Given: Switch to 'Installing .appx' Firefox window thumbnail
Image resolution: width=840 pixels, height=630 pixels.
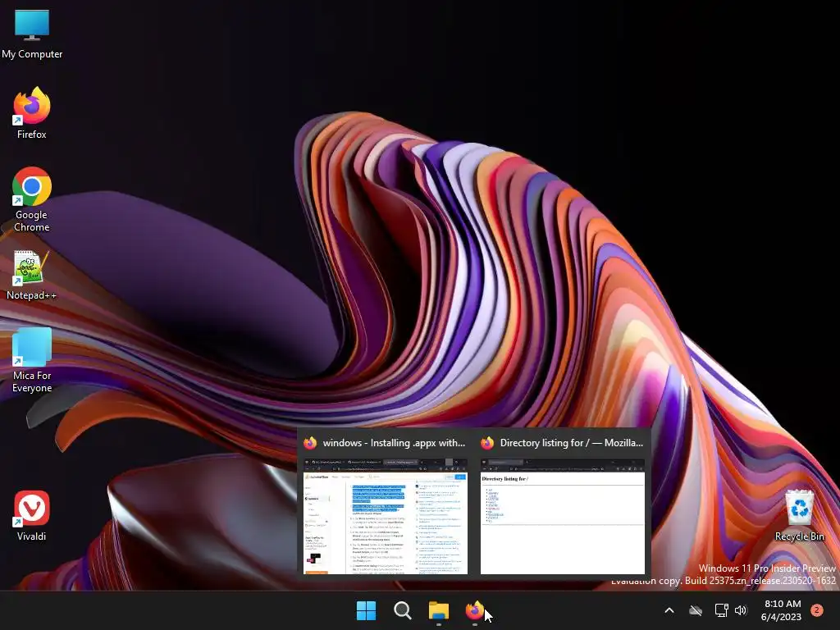Looking at the screenshot, I should [x=386, y=516].
